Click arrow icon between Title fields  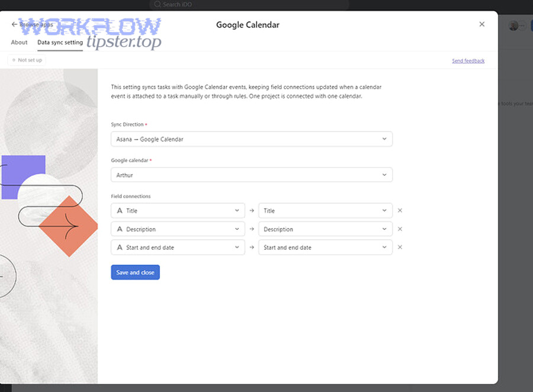(x=252, y=210)
